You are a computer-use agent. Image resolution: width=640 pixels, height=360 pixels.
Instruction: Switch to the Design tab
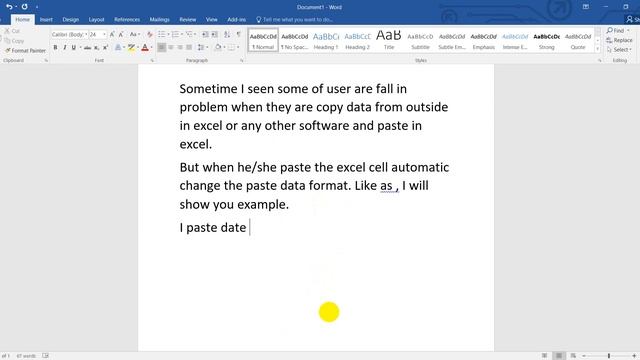click(71, 20)
